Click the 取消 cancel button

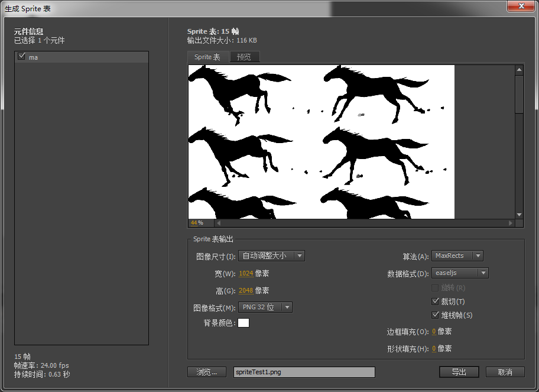pos(505,372)
